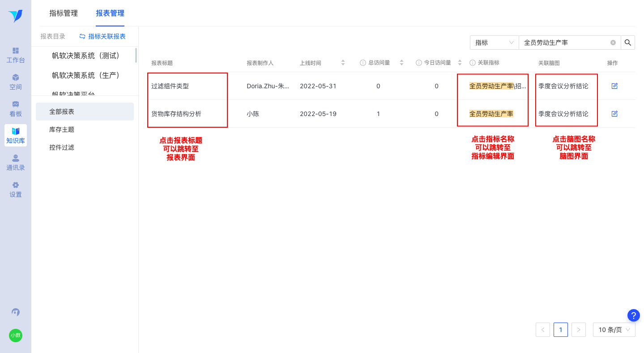The height and width of the screenshot is (353, 644).
Task: Clear the search text with the x icon
Action: point(613,43)
